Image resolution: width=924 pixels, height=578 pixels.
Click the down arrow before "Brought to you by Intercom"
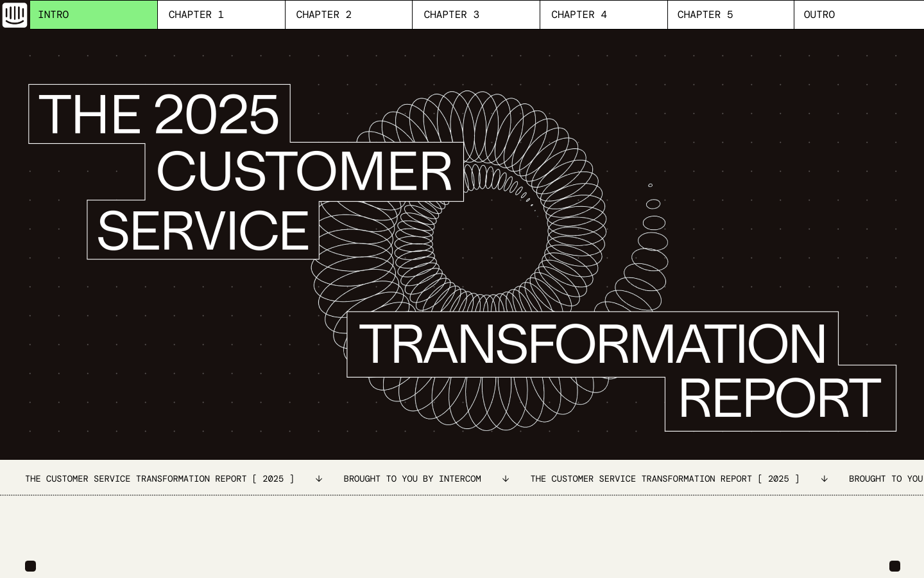tap(319, 479)
